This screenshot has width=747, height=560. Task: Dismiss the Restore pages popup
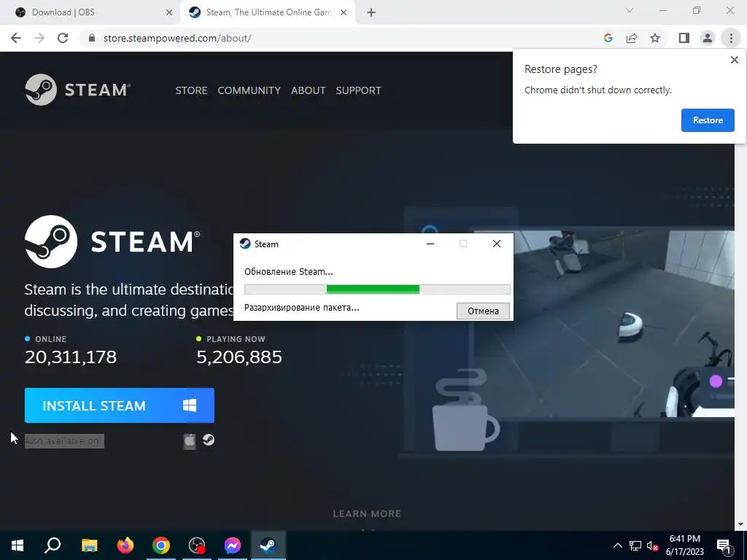(734, 60)
